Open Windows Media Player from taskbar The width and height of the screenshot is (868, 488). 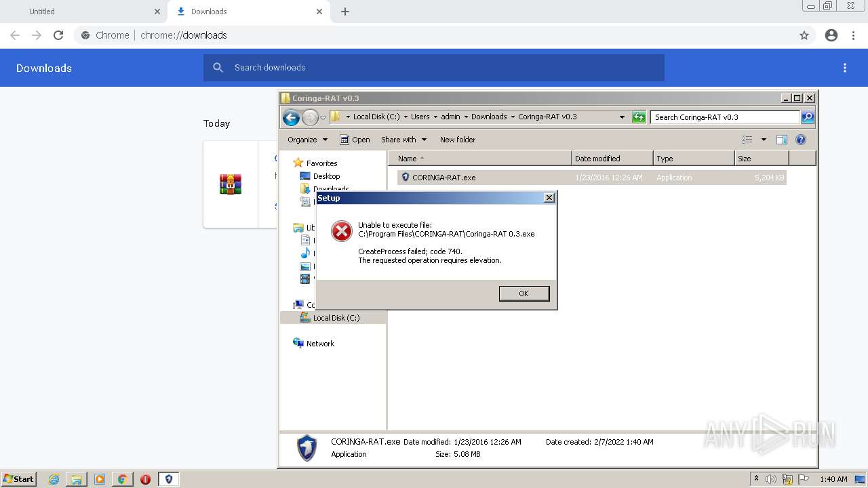pyautogui.click(x=100, y=479)
